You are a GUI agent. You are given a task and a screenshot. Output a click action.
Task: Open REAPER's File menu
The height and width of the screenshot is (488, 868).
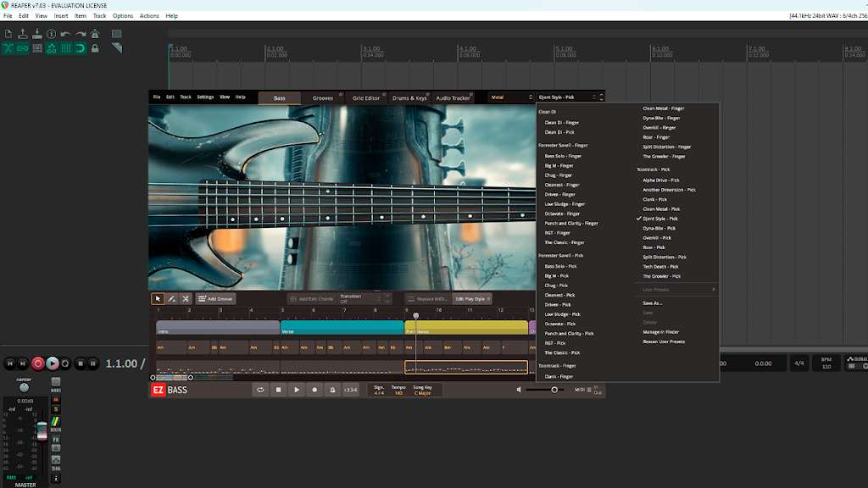click(8, 16)
